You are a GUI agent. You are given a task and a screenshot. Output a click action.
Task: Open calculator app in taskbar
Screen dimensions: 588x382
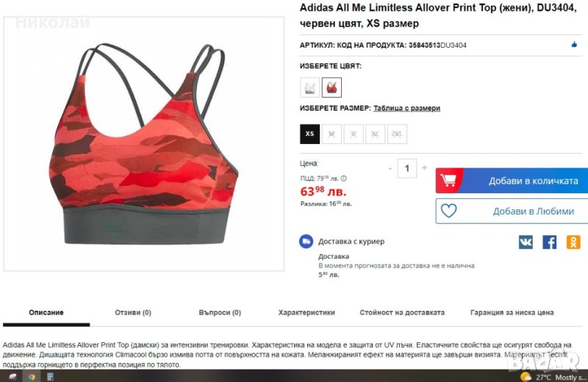[x=50, y=377]
